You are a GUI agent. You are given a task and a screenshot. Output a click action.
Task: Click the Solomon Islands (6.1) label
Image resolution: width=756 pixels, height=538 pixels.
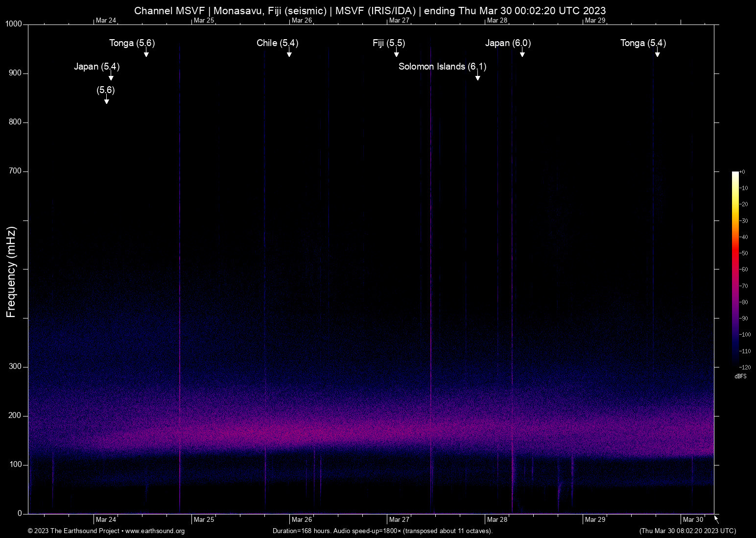coord(442,67)
